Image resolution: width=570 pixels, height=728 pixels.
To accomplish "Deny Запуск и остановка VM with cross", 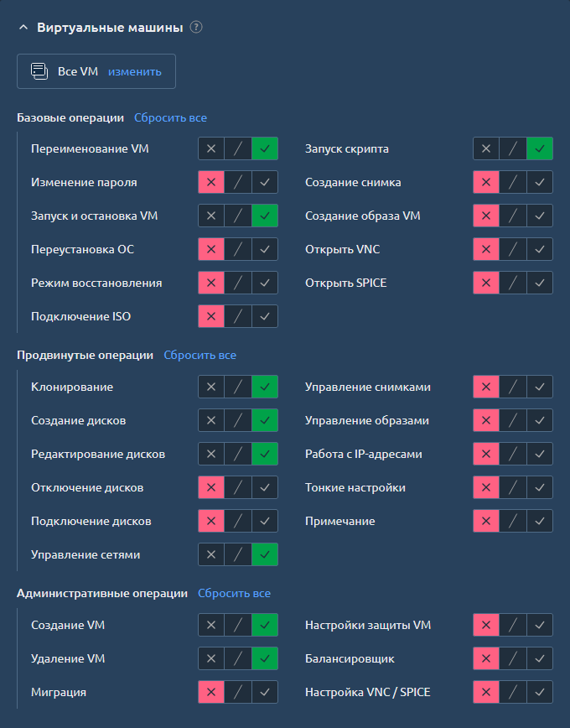I will pyautogui.click(x=211, y=216).
